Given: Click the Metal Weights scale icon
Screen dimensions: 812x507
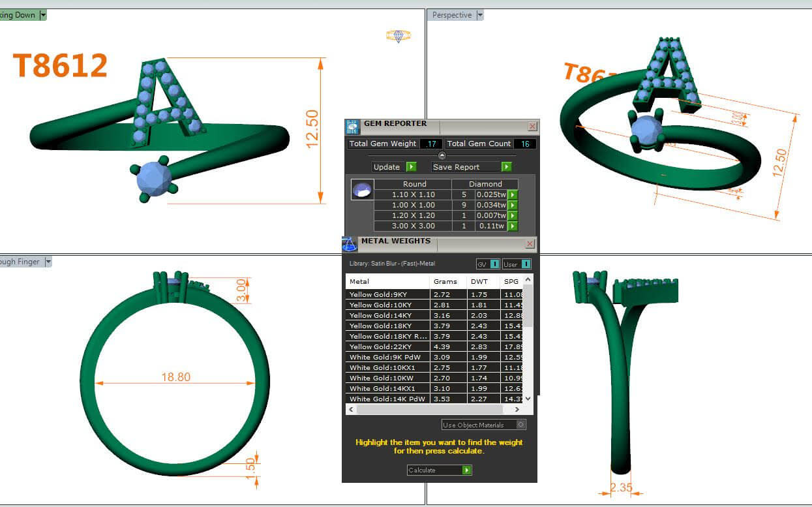Looking at the screenshot, I should 350,245.
